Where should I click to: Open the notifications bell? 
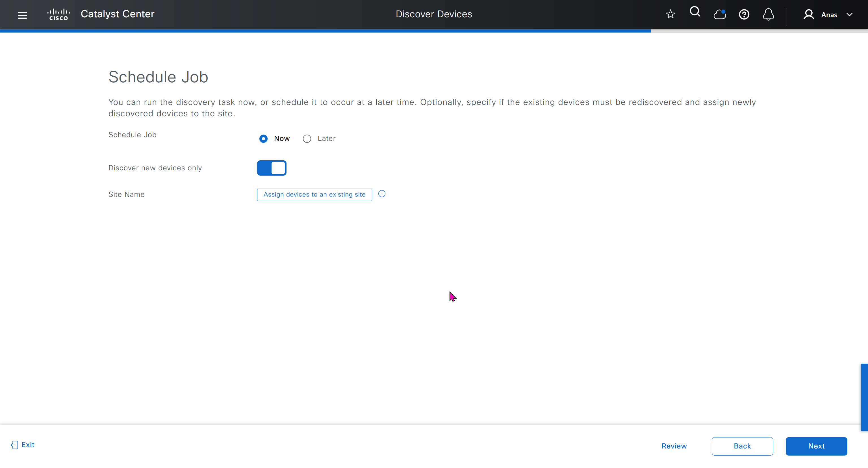click(768, 14)
